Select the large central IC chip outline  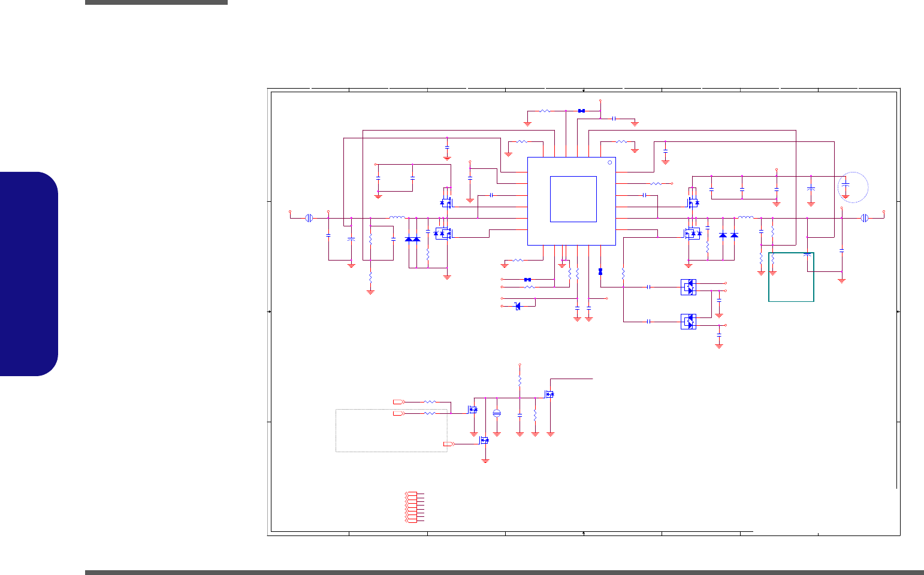point(572,201)
